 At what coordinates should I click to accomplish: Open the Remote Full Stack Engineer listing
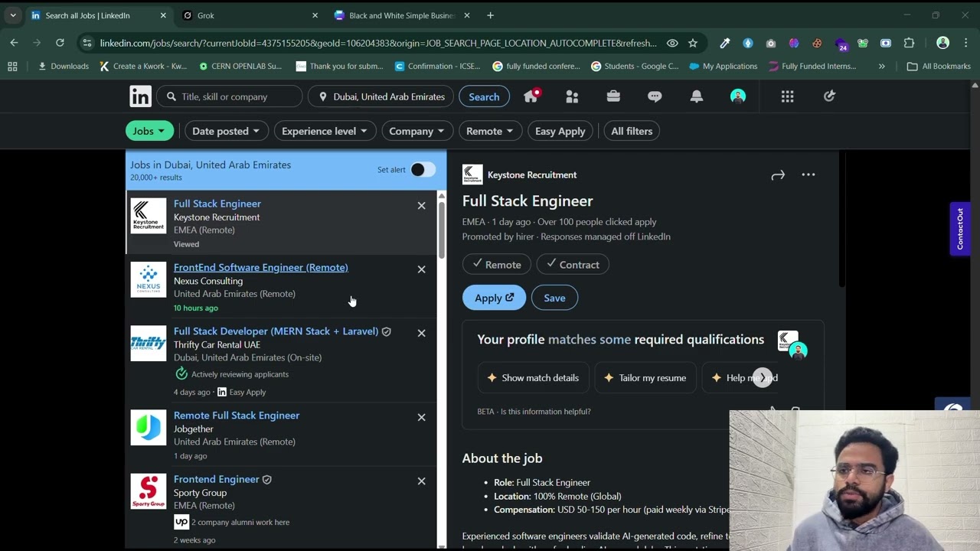[x=237, y=416]
